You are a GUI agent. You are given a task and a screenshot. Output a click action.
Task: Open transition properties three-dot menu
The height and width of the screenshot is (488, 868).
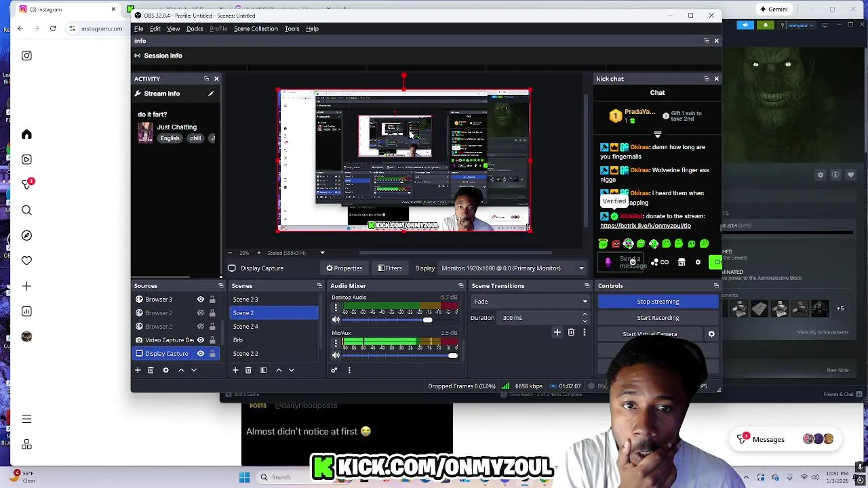point(584,332)
